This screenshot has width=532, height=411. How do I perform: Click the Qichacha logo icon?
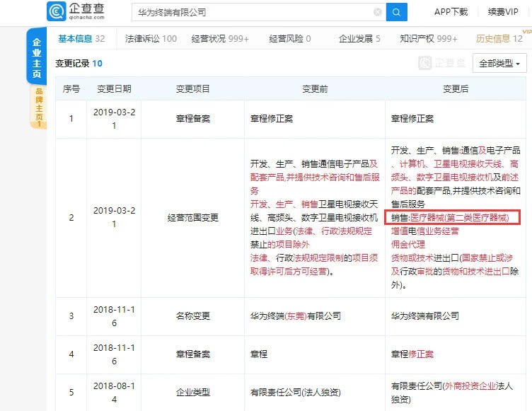(x=56, y=11)
